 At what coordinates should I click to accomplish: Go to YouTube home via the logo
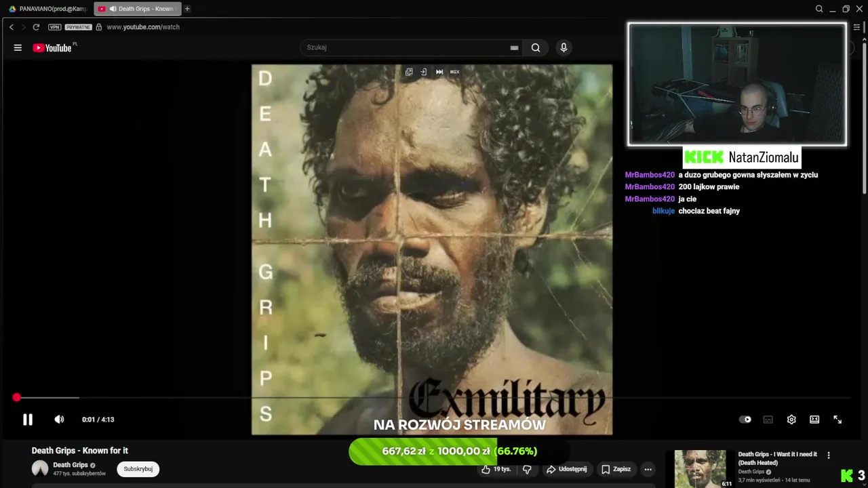tap(52, 47)
